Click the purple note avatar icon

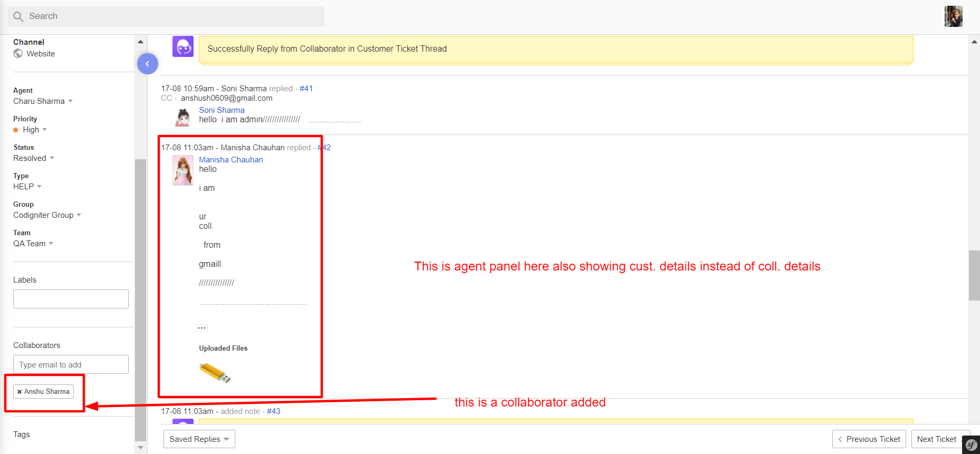(x=183, y=46)
